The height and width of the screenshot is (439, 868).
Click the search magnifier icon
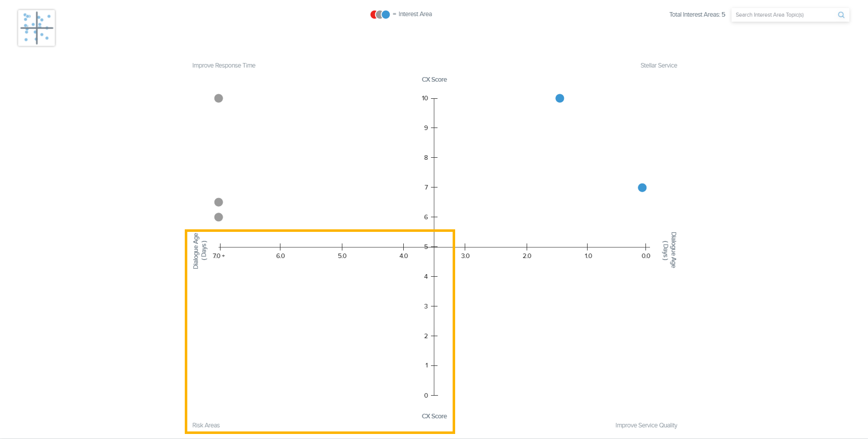tap(841, 15)
